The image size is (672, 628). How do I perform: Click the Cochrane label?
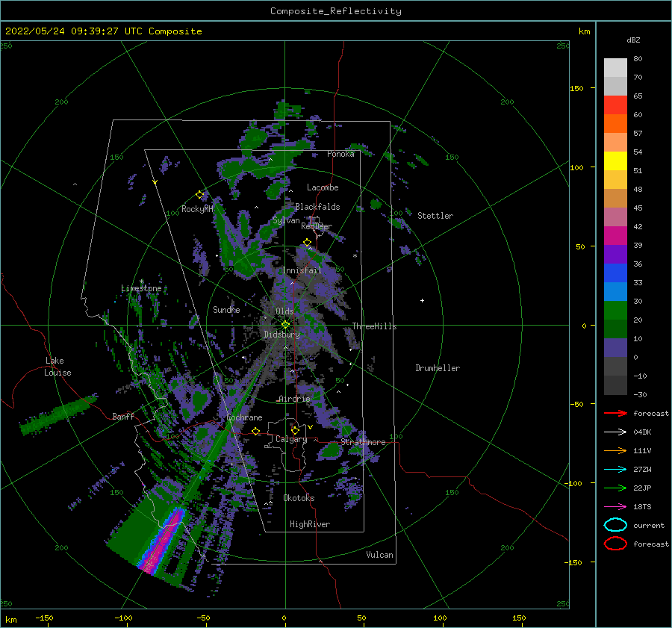(244, 417)
